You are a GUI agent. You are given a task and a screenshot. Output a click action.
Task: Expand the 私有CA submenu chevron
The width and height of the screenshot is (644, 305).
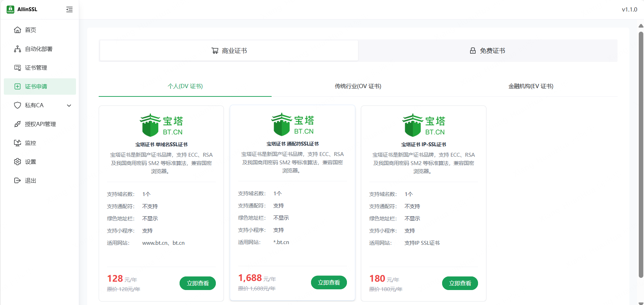coord(69,105)
